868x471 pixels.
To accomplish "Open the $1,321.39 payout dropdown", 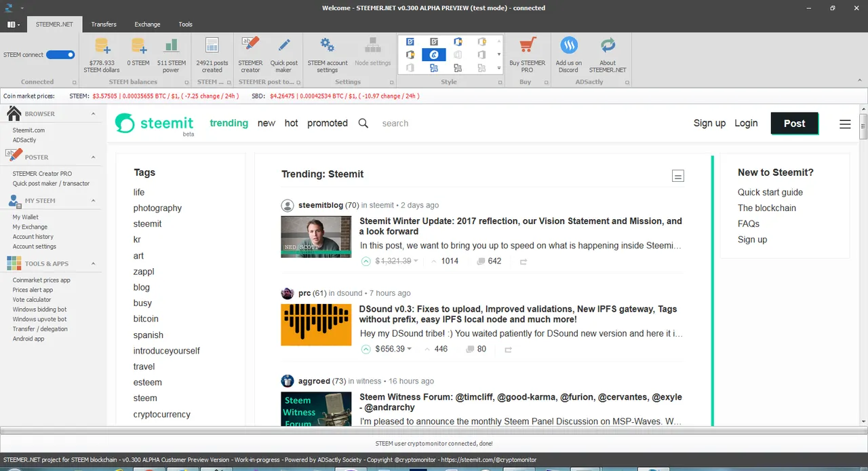I will (x=416, y=261).
